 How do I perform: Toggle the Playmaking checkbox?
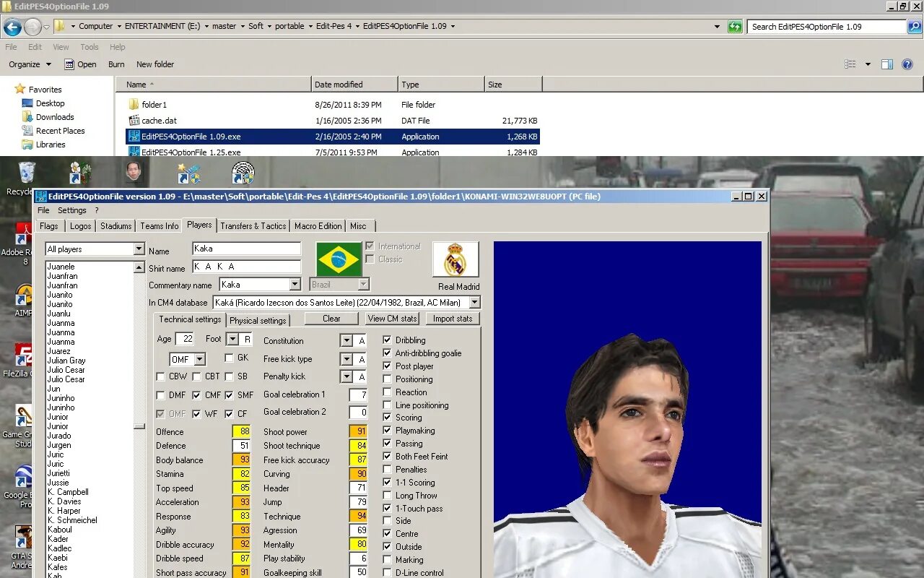pos(387,431)
